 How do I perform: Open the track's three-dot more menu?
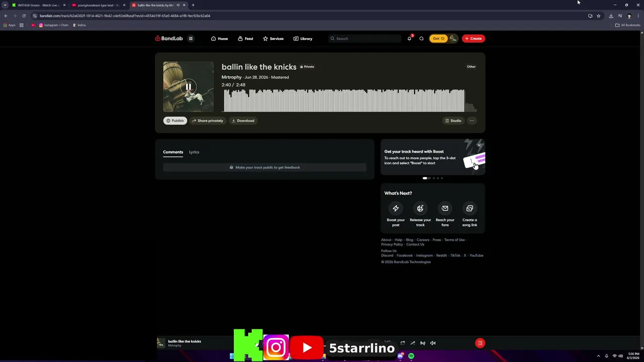pos(472,121)
